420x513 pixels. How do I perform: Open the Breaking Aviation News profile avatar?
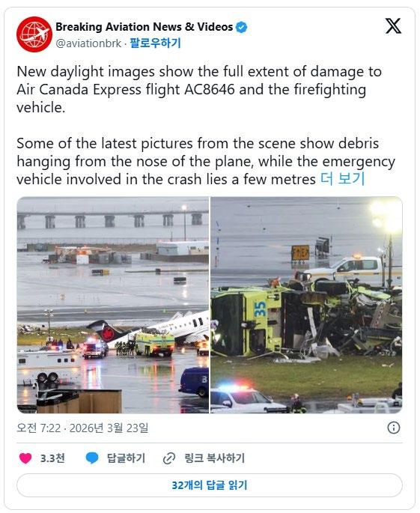tap(34, 34)
